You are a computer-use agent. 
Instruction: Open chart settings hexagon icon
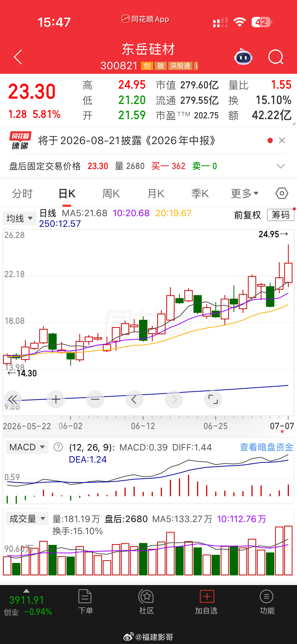[x=282, y=194]
